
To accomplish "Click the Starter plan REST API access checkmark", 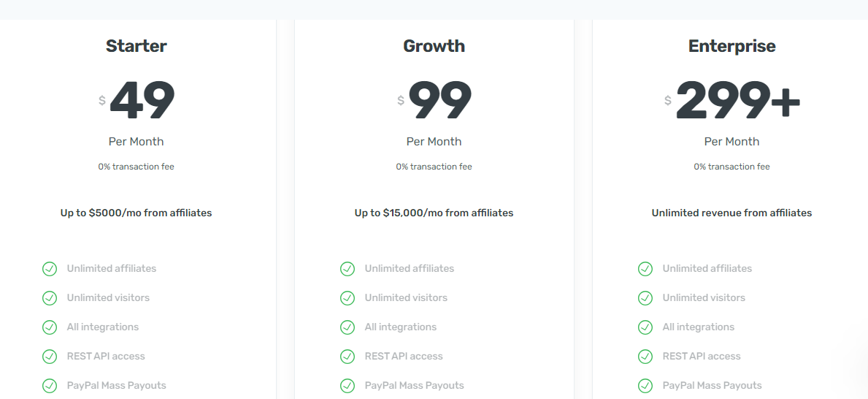I will point(50,357).
